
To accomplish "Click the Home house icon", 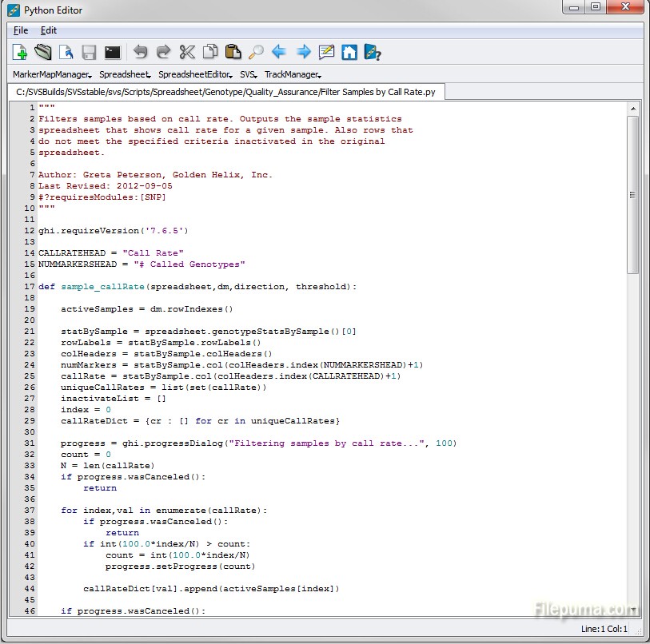I will pyautogui.click(x=349, y=53).
